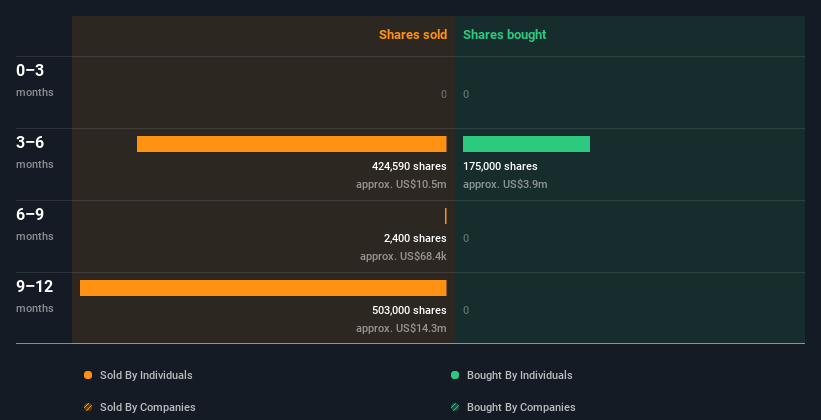Select the Shares sold column header
Image resolution: width=821 pixels, height=420 pixels.
pyautogui.click(x=413, y=35)
